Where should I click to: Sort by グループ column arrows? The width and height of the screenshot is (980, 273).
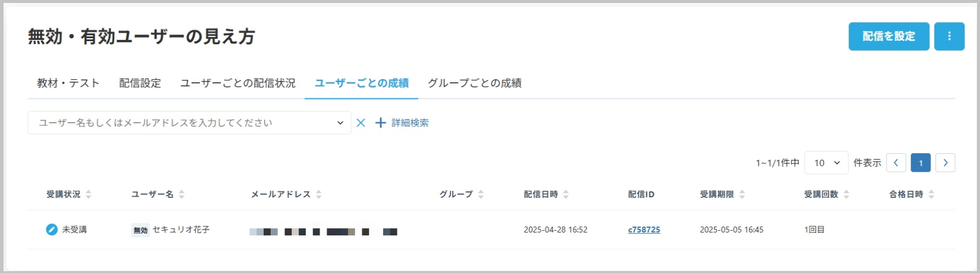coord(481,194)
